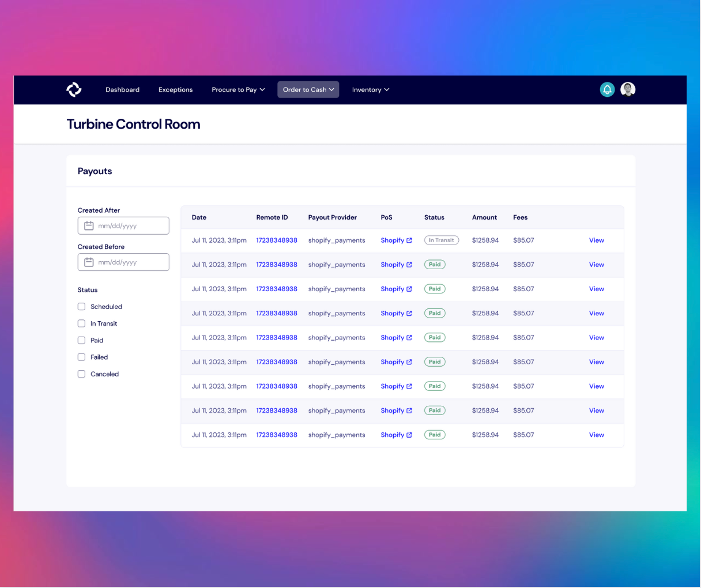Click external link icon in last Shopify row
Viewport: 701px width, 588px height.
coord(409,435)
